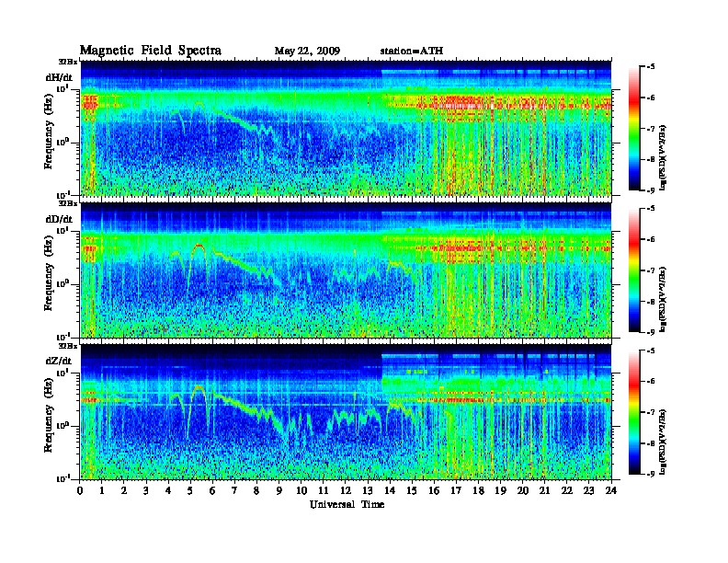
Task: Click the hour 6 tick label on the time axis
Action: coord(212,490)
